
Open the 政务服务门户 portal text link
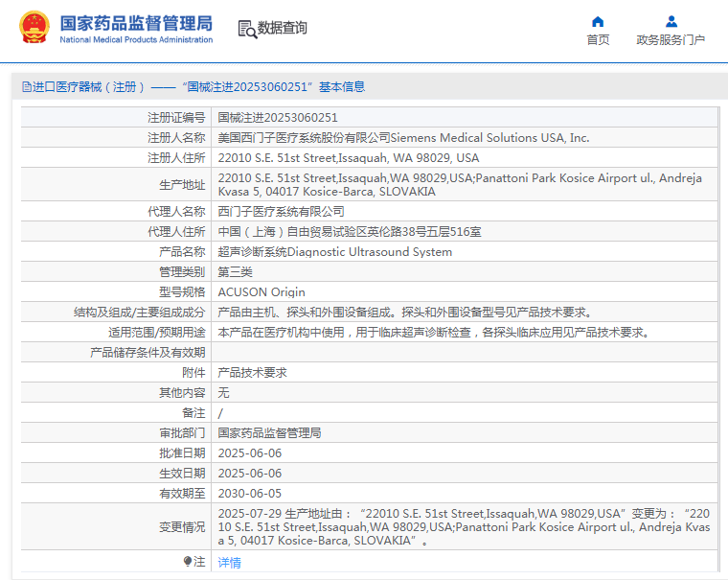click(x=671, y=40)
